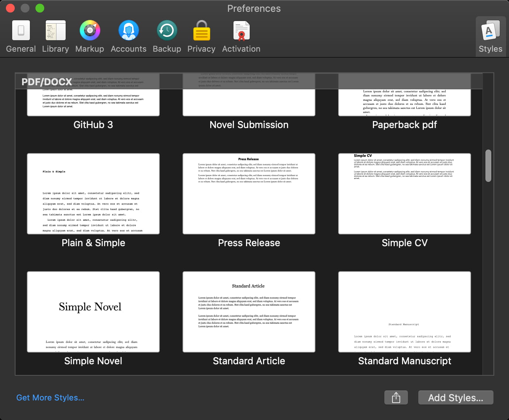Click the share/export styles button

tap(396, 397)
